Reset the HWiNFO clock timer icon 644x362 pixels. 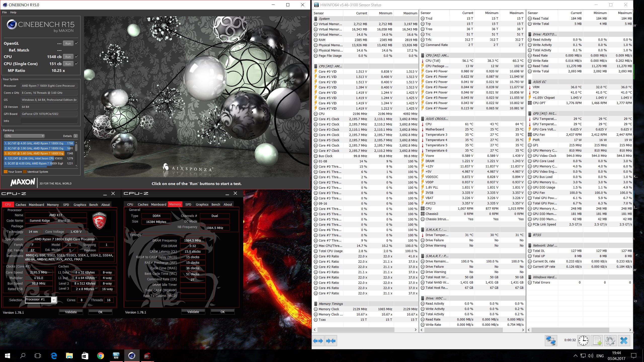point(583,341)
